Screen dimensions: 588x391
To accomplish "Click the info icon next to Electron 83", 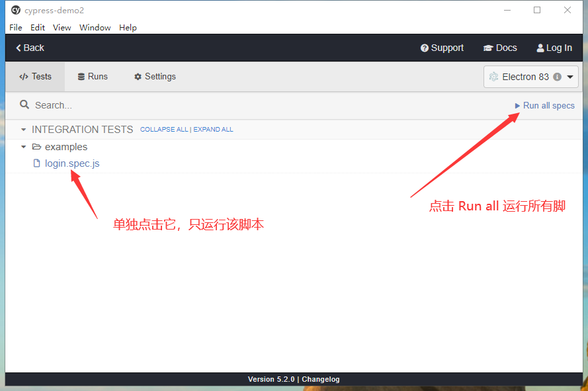I will tap(558, 77).
